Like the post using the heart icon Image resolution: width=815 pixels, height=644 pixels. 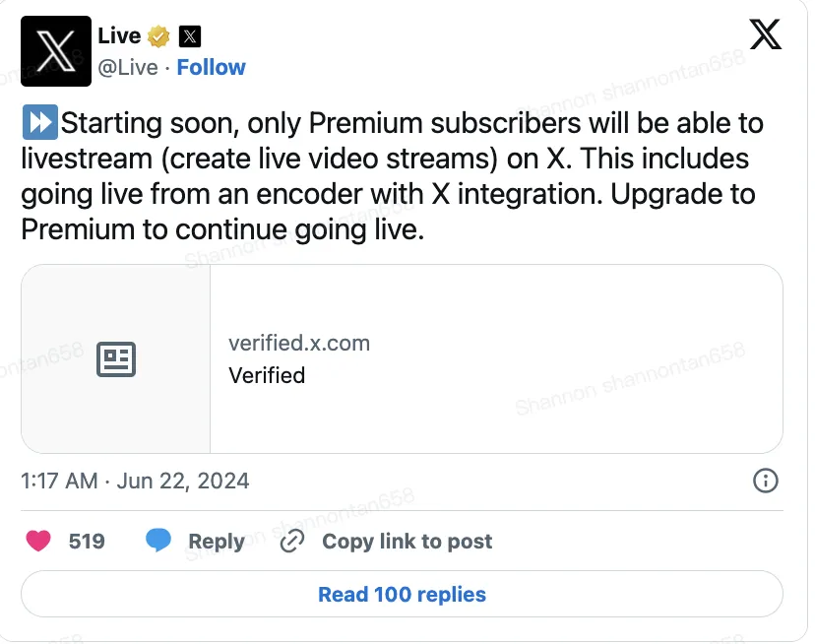[37, 541]
